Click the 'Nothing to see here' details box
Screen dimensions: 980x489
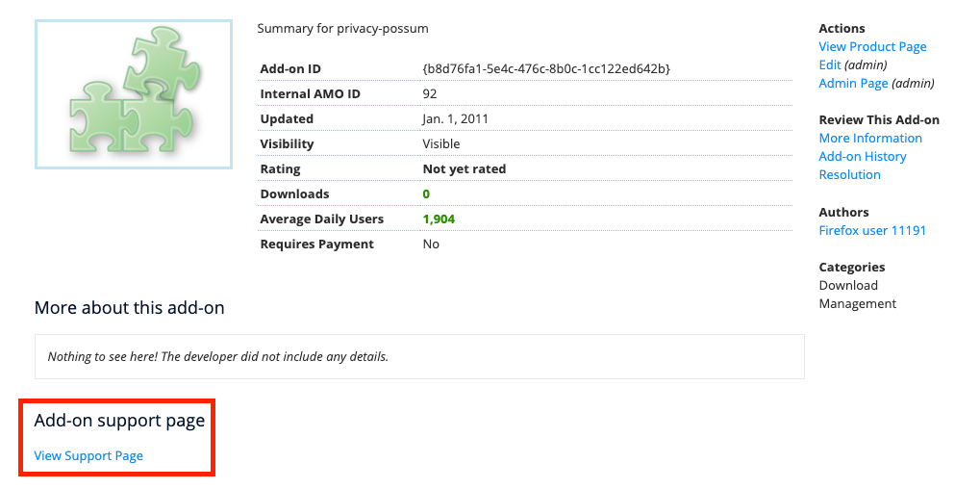419,356
